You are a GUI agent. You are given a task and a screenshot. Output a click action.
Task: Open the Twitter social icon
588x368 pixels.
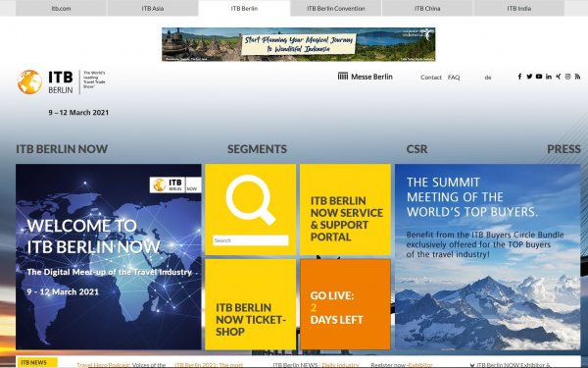click(x=529, y=77)
